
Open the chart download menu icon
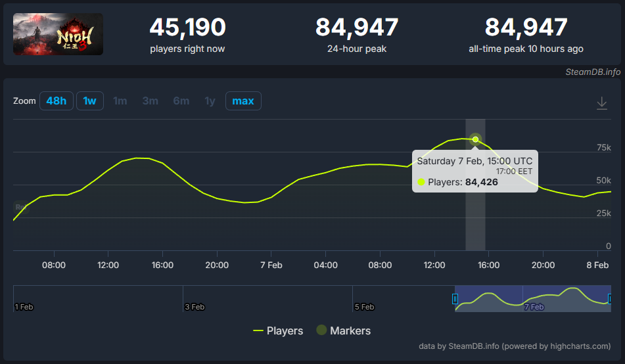[x=601, y=103]
